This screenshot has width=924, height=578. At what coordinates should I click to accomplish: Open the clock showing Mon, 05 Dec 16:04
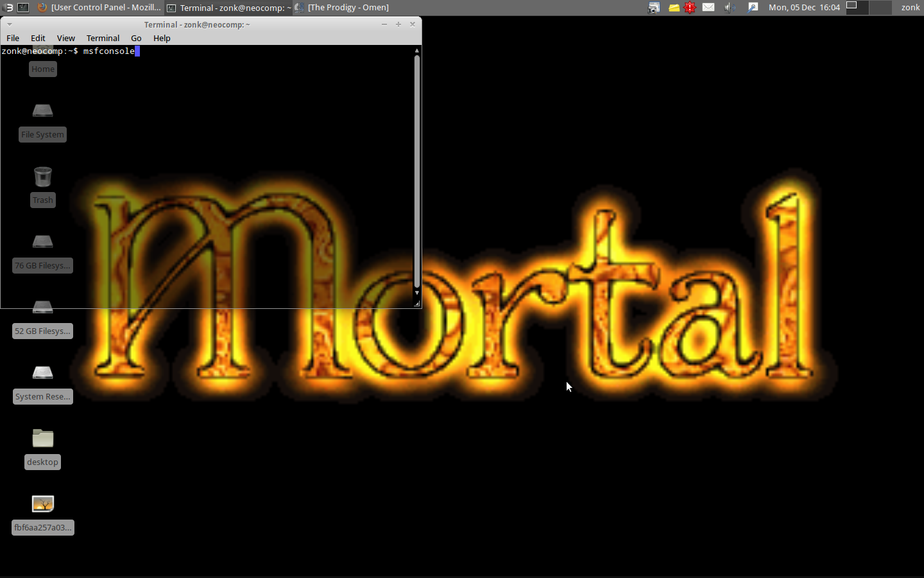(x=804, y=8)
